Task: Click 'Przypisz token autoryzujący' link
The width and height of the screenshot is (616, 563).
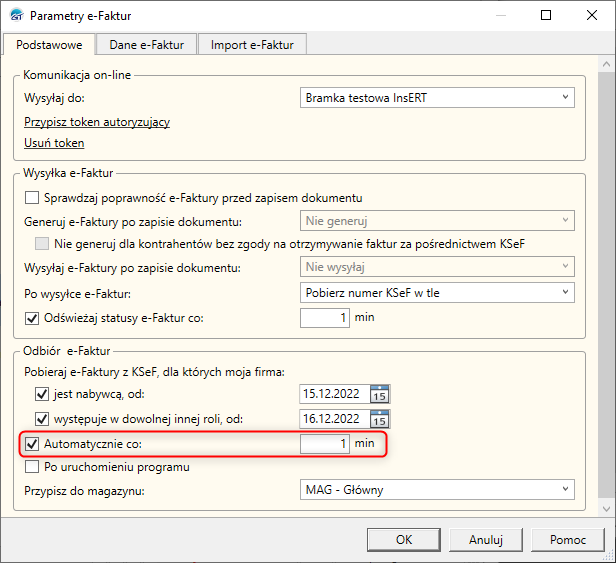Action: click(97, 122)
